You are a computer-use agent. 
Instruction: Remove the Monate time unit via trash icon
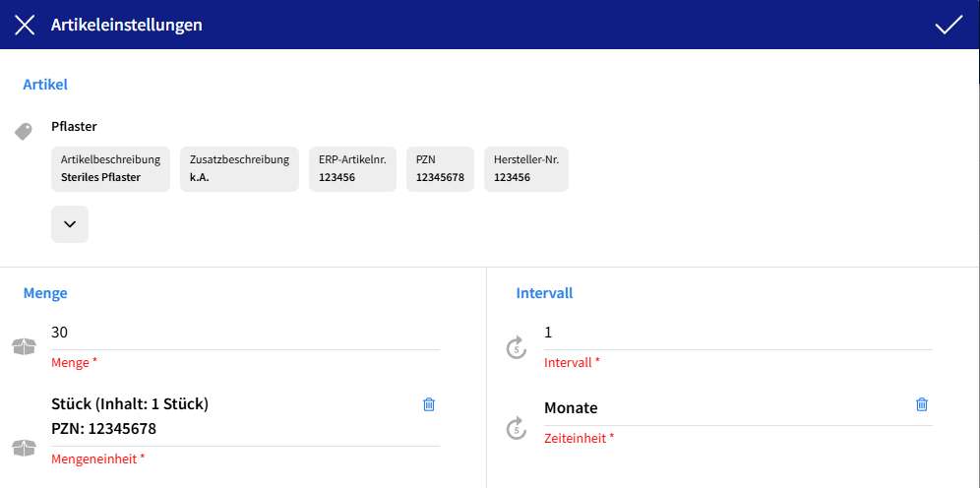921,404
